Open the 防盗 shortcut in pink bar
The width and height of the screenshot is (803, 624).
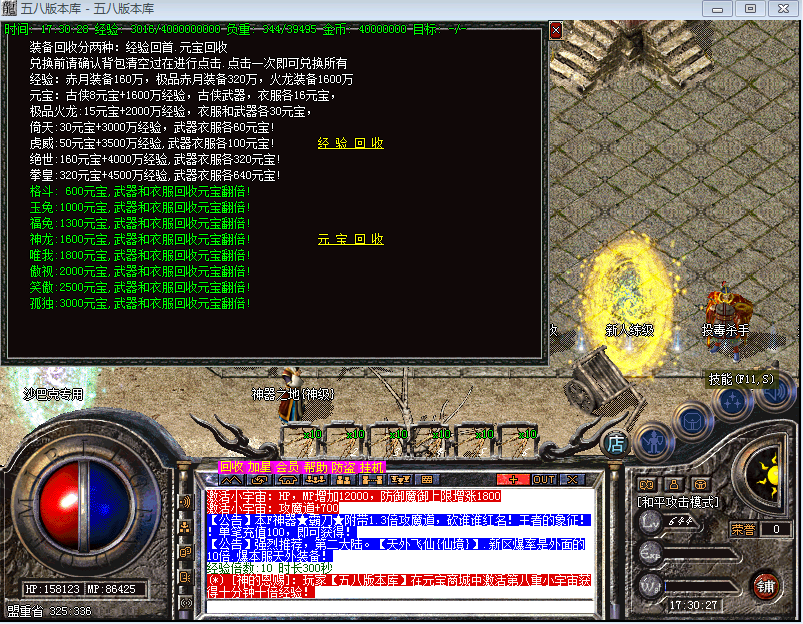click(343, 467)
